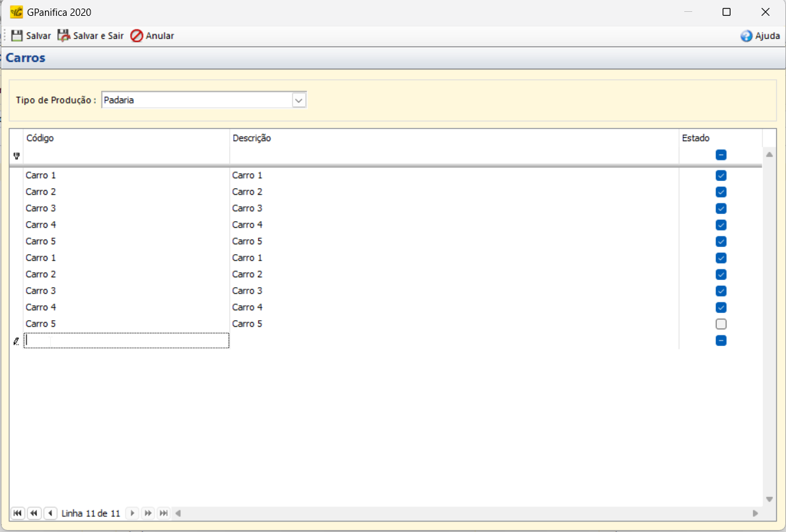Image resolution: width=786 pixels, height=532 pixels.
Task: Toggle Estado filter checkbox below the column header
Action: (721, 155)
